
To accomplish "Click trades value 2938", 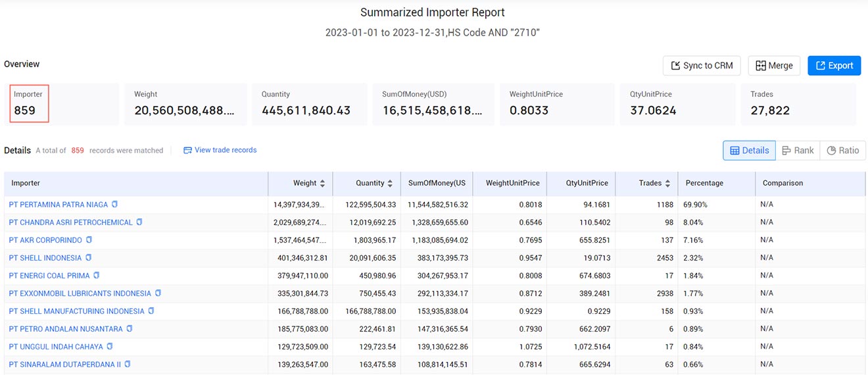I will [x=665, y=293].
